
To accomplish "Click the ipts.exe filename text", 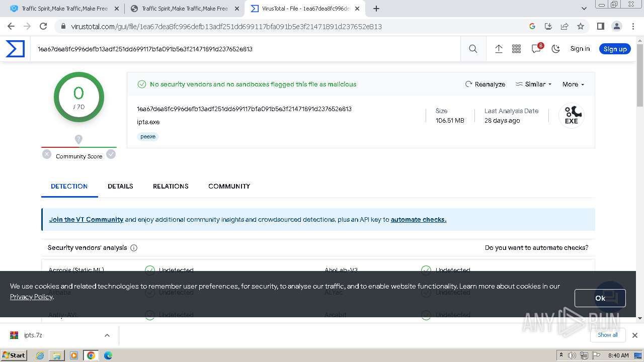I will 148,122.
